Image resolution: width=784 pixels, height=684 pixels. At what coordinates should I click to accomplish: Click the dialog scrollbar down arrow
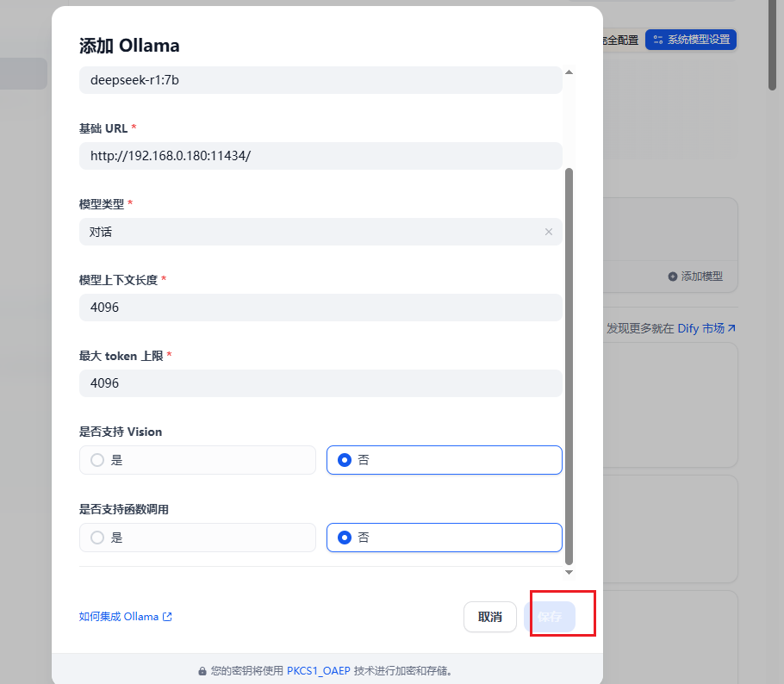pos(569,572)
